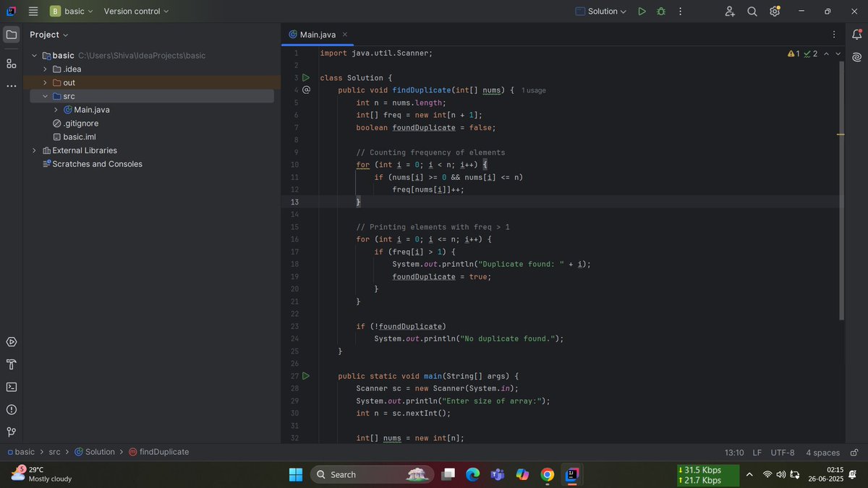This screenshot has width=868, height=488.
Task: Expand the Main.java node
Action: [x=56, y=110]
